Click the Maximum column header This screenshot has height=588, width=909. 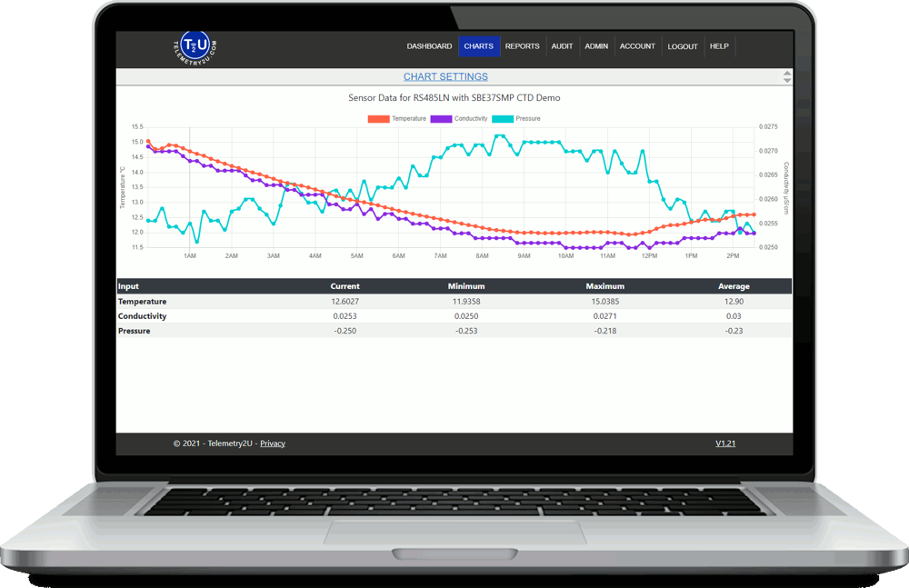(x=605, y=286)
